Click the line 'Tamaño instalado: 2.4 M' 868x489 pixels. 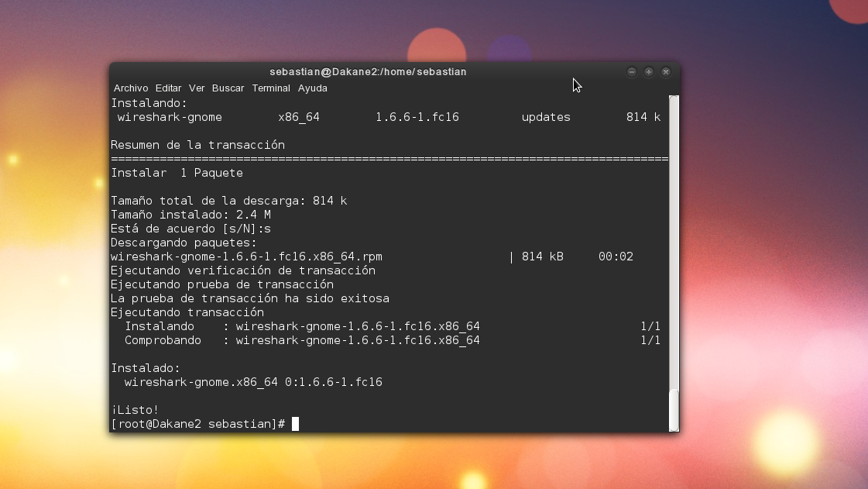[x=191, y=215]
